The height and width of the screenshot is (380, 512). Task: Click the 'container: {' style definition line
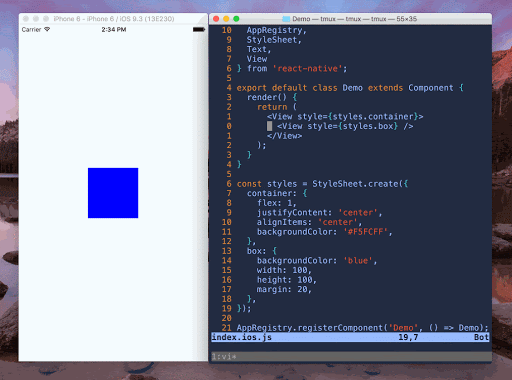[277, 193]
